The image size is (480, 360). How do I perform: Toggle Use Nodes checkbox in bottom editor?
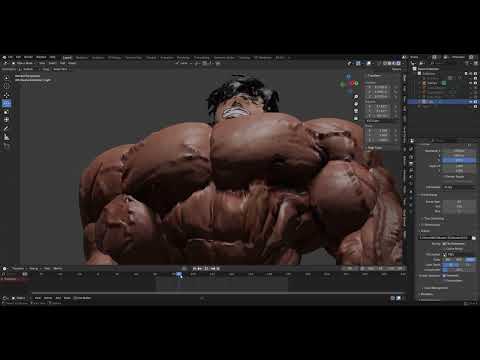75,298
